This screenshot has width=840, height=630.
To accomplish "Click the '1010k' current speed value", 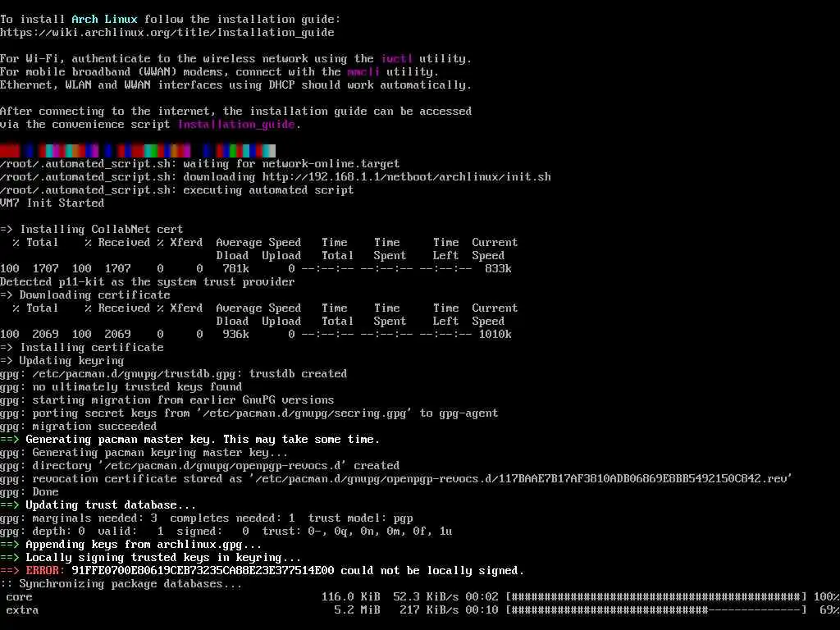I will point(495,335).
